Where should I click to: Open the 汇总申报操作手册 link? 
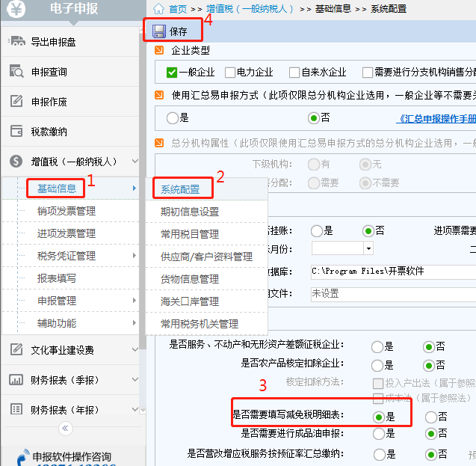(x=436, y=119)
